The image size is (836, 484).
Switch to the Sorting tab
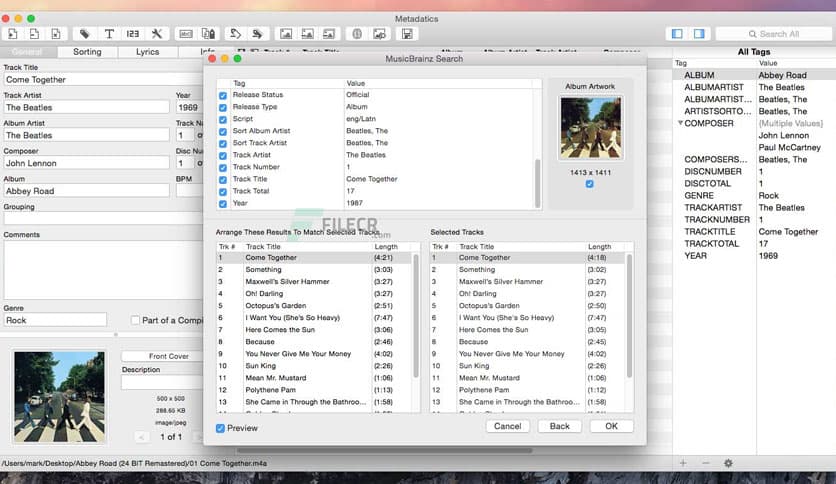point(87,52)
